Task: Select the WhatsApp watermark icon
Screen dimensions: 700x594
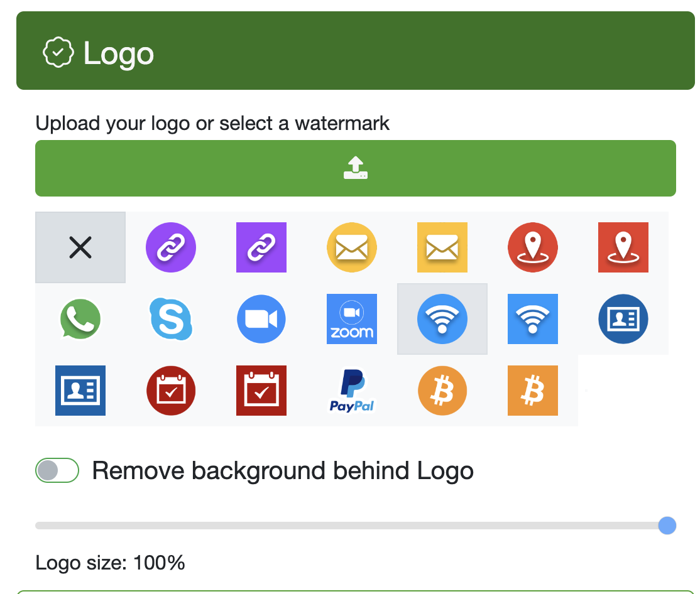Action: pyautogui.click(x=80, y=319)
